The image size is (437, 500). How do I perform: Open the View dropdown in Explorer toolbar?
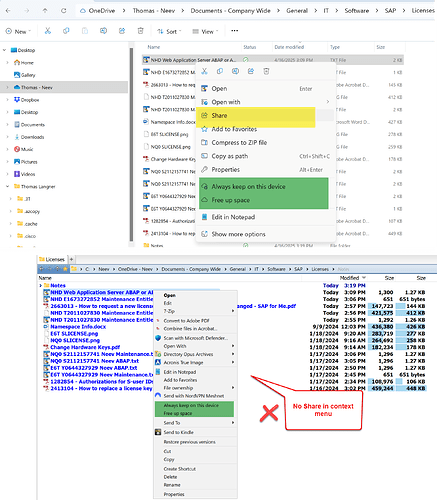(x=205, y=31)
